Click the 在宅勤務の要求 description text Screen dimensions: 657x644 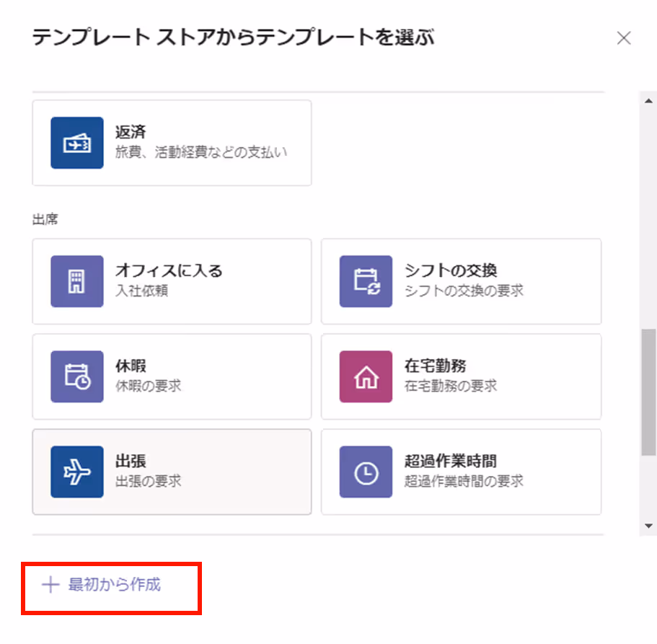(451, 386)
